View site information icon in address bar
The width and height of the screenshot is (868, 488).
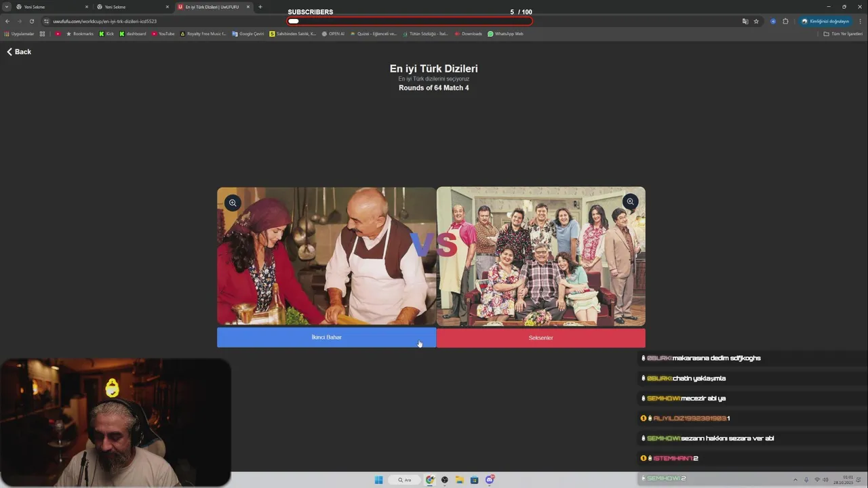tap(47, 21)
